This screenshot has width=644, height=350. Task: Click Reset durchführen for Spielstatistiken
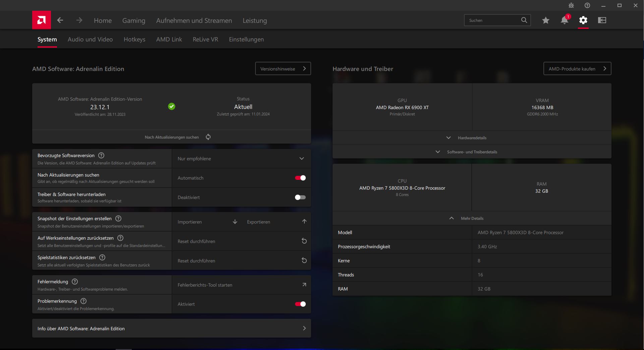tap(196, 261)
